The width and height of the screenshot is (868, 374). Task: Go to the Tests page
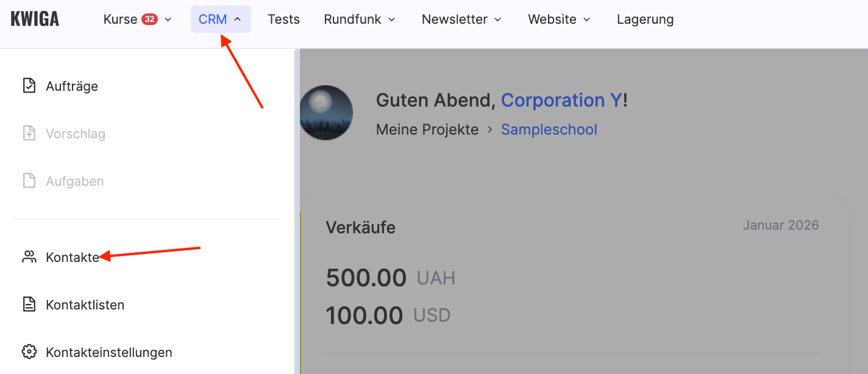click(284, 19)
